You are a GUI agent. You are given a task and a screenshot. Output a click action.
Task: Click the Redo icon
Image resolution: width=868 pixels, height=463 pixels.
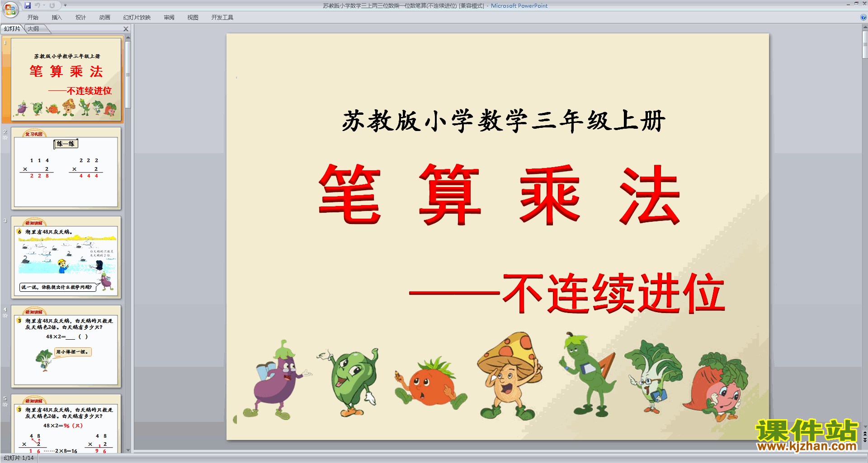coord(52,5)
